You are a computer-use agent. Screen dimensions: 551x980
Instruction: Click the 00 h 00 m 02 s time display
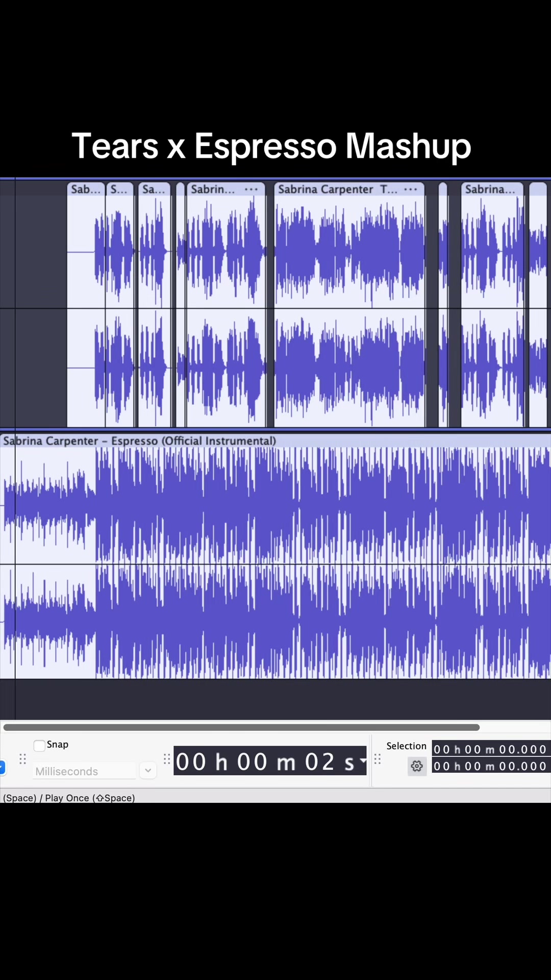point(270,761)
